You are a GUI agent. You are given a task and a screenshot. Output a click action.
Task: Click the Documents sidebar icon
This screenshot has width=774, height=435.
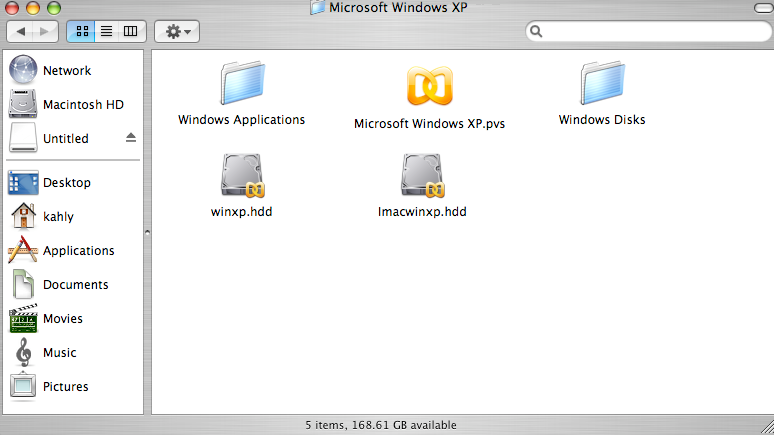(23, 284)
